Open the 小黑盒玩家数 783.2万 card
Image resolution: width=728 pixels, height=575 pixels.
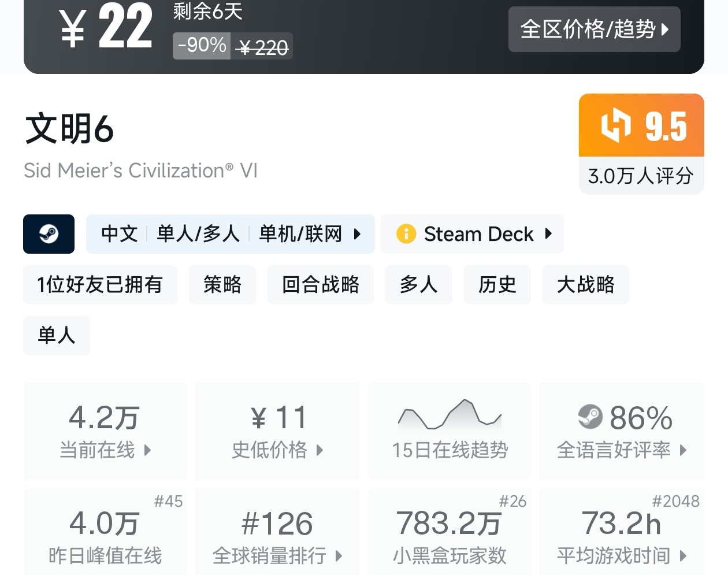450,532
